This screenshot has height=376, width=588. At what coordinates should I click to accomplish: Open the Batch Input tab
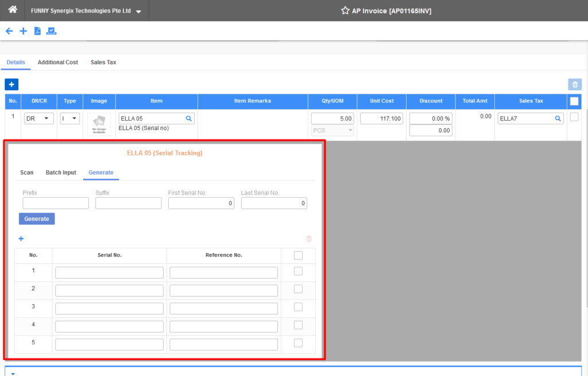[x=61, y=172]
